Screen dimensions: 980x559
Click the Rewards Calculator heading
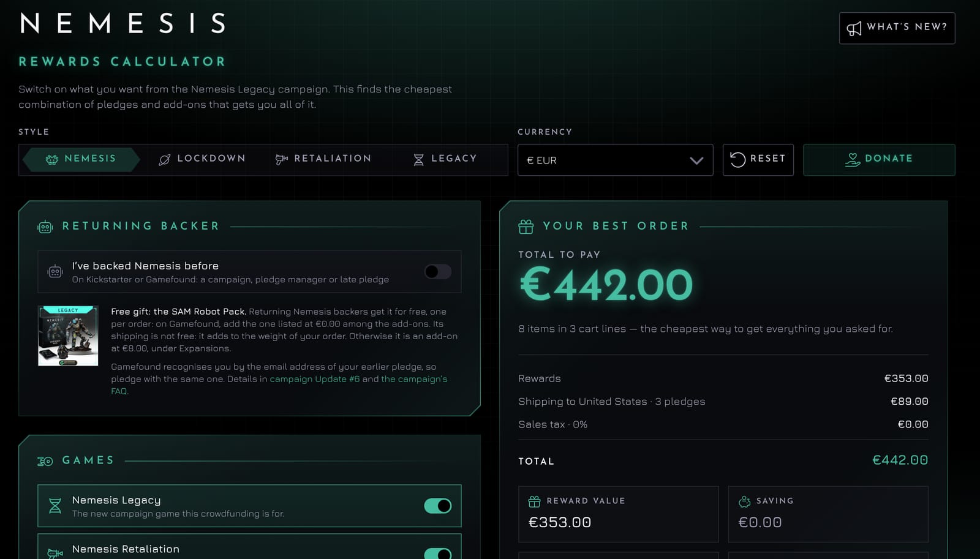[123, 62]
